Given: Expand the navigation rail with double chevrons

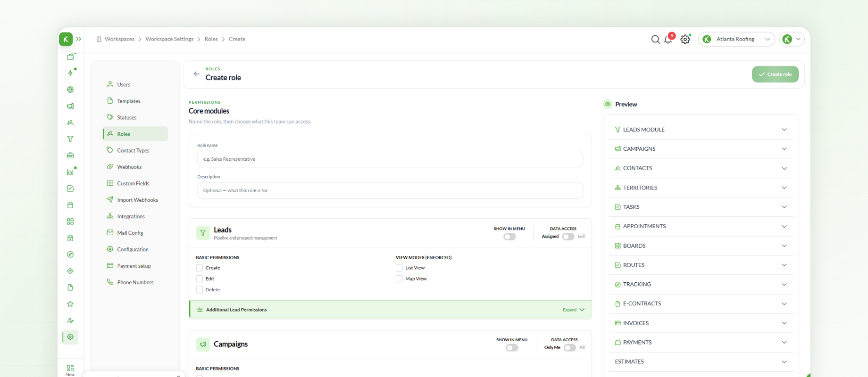Looking at the screenshot, I should [x=79, y=39].
